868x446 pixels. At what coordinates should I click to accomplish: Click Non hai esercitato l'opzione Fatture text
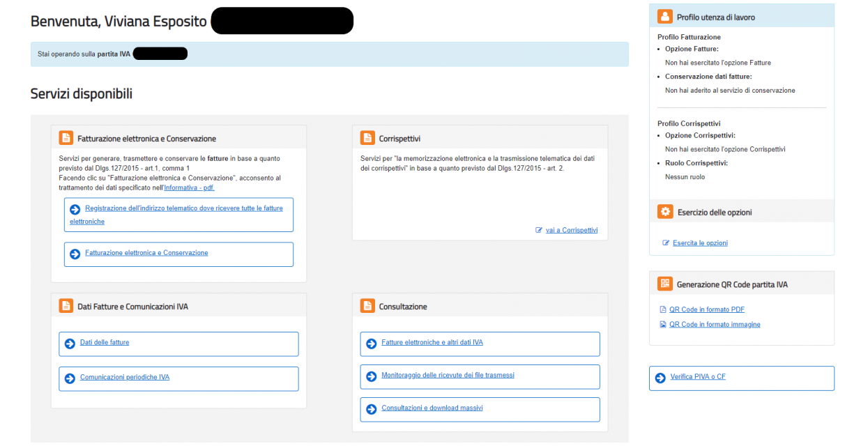[718, 63]
